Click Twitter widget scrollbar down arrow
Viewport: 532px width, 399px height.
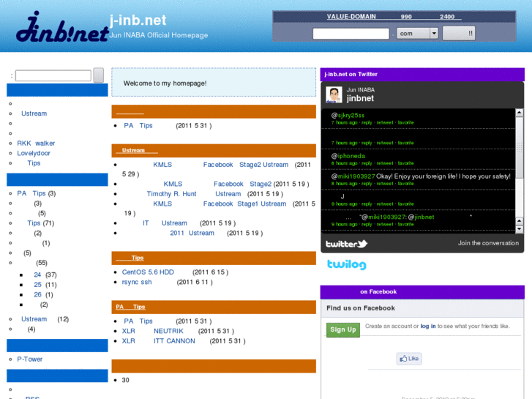(x=519, y=229)
